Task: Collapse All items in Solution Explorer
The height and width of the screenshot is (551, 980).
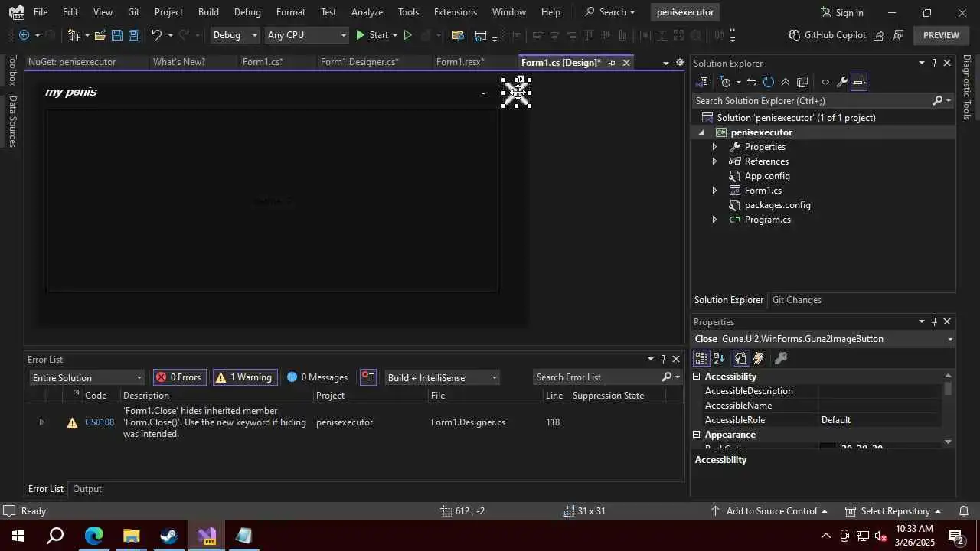Action: pyautogui.click(x=786, y=82)
